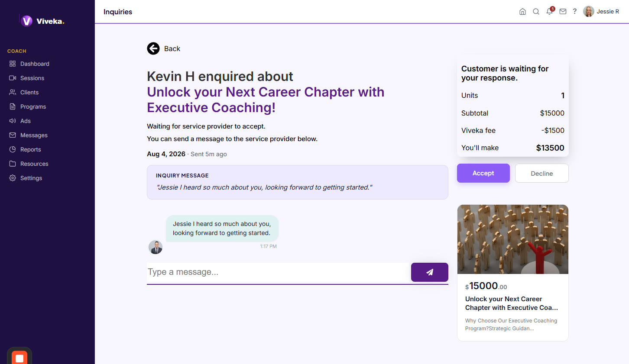Screen dimensions: 629x364
Task: Open the home icon in top bar
Action: (x=522, y=12)
